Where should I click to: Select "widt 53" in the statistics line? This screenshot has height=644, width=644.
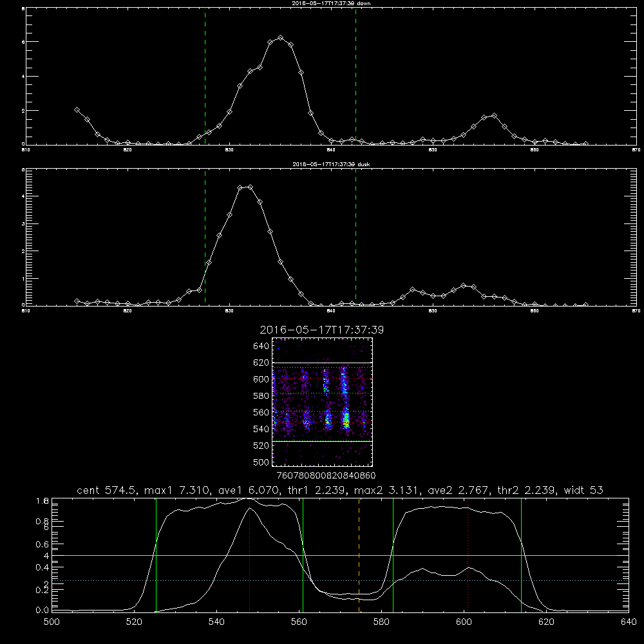coord(583,490)
